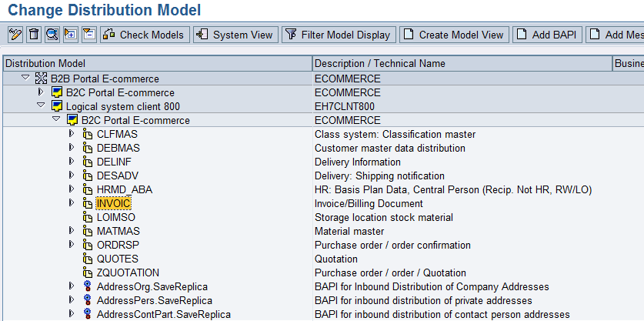Collapse the B2B Portal E-commerce root node
The width and height of the screenshot is (644, 321).
(x=25, y=79)
